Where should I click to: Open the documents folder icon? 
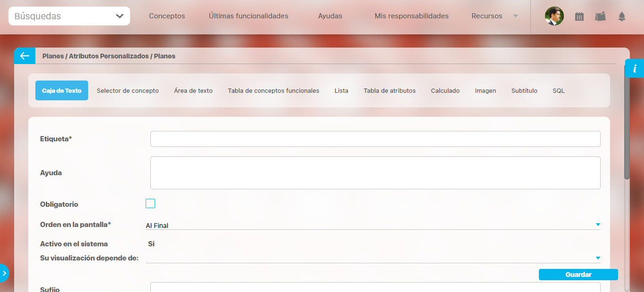(x=600, y=16)
